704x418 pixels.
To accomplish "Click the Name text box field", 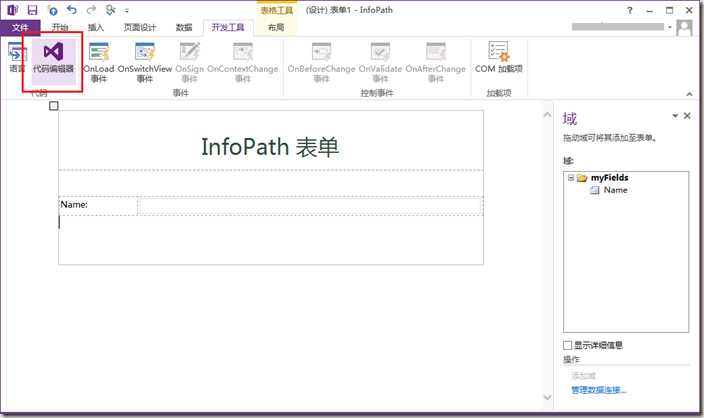I will (x=310, y=206).
